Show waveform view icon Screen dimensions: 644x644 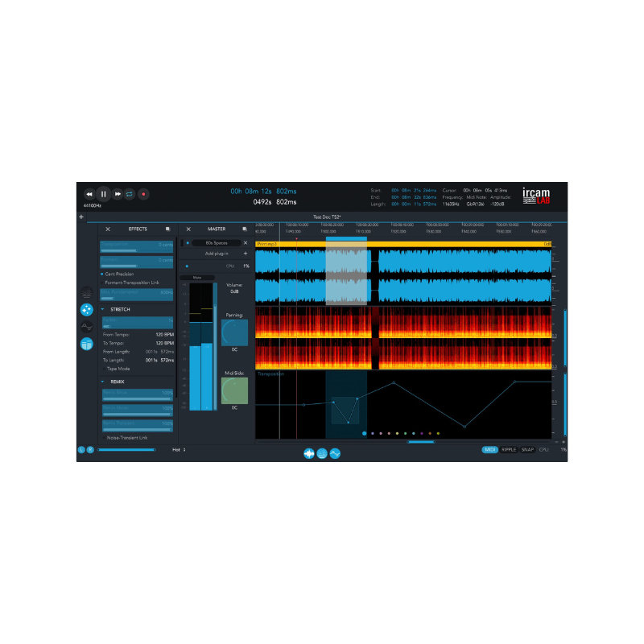pos(309,453)
